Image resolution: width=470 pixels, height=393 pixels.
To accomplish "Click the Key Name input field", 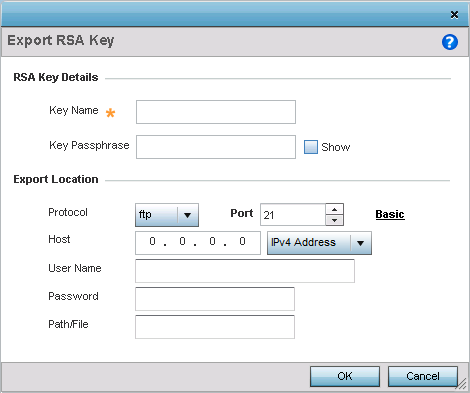I will [x=216, y=112].
